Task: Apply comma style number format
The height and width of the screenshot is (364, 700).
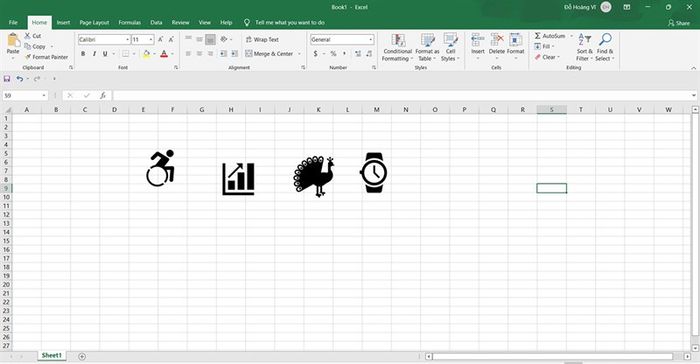Action: (344, 54)
